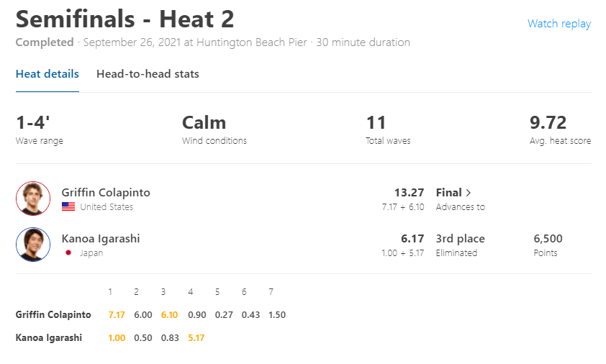Select Colapinto's 6.10 wave score

point(169,314)
